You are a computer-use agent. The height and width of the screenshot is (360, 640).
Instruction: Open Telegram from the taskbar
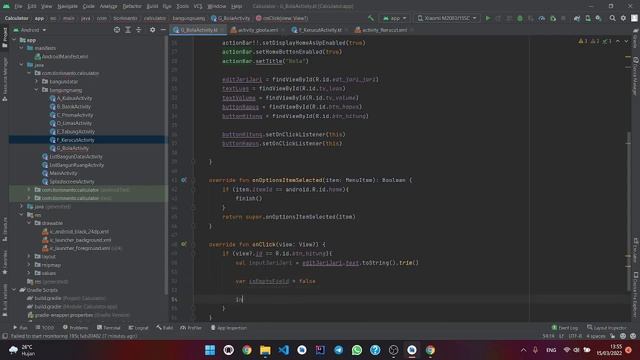(x=338, y=350)
